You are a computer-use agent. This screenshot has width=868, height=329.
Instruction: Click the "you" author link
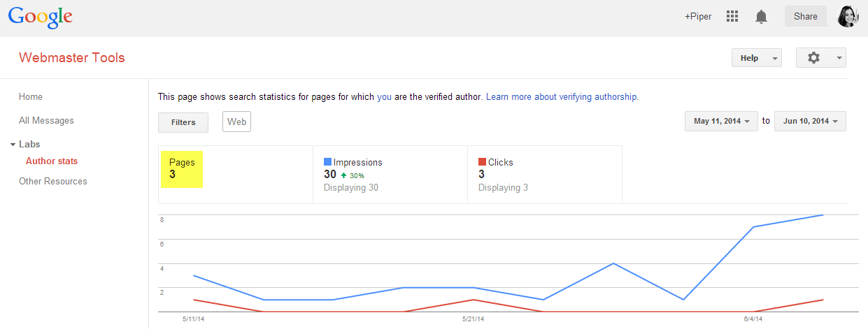tap(384, 97)
